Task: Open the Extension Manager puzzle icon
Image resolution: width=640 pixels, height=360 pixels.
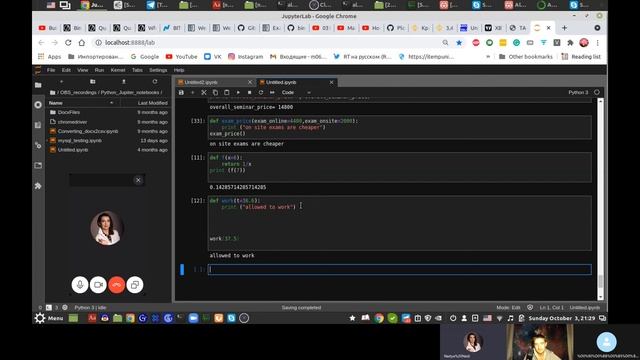Action: [38, 186]
